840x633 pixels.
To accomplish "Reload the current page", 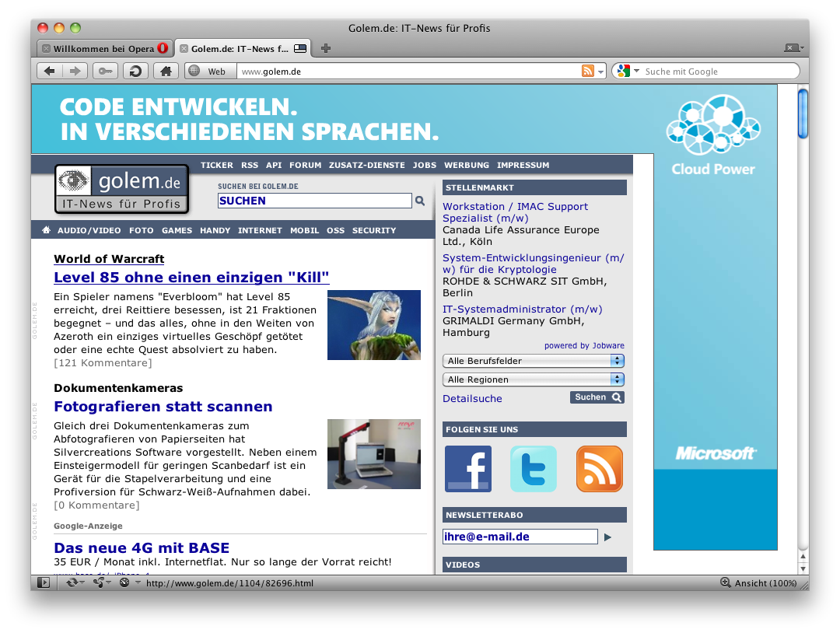I will 135,72.
